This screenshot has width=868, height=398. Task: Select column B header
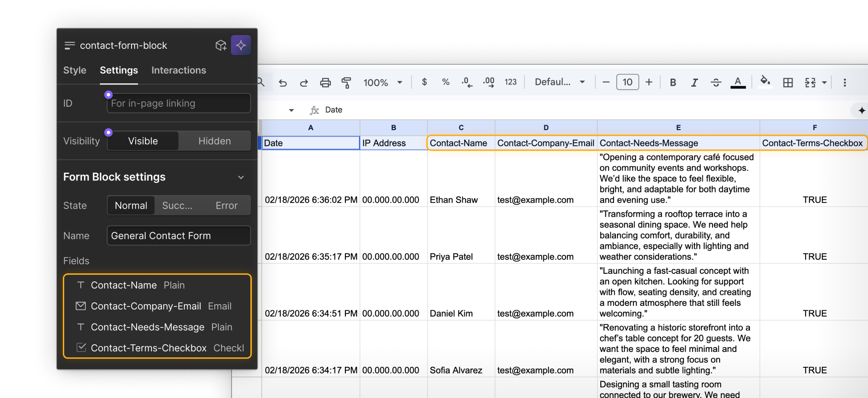click(x=394, y=128)
